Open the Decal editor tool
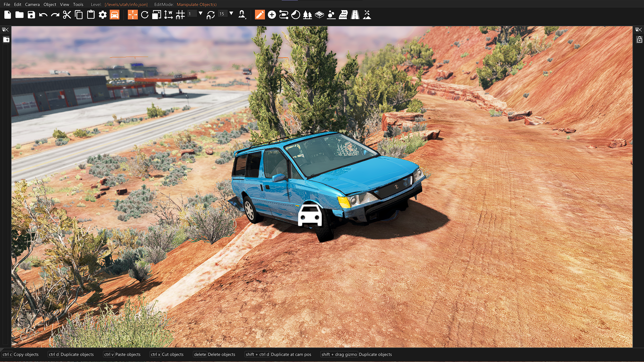The width and height of the screenshot is (644, 362). point(296,15)
